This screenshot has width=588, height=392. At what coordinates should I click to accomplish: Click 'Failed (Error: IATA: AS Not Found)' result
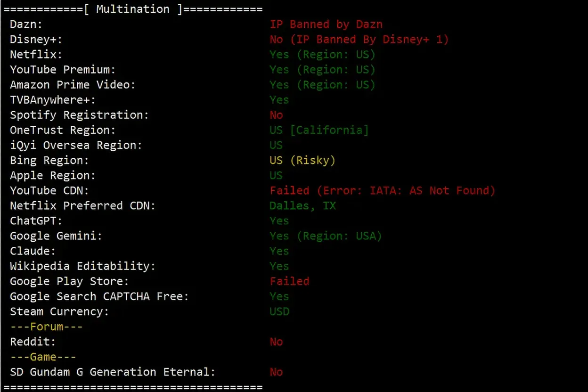pyautogui.click(x=383, y=190)
